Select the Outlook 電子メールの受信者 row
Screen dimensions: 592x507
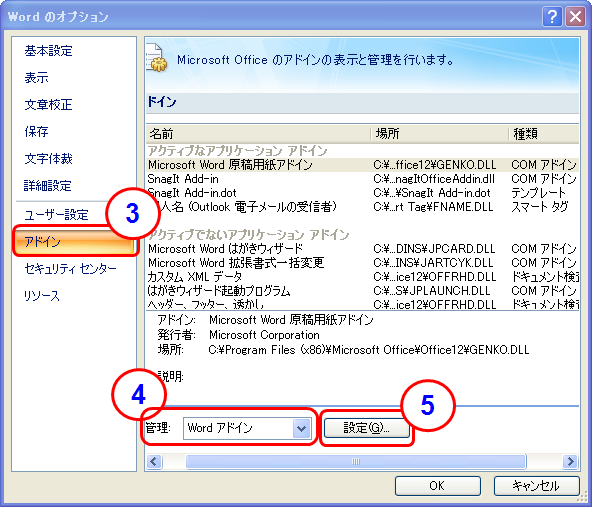pos(362,207)
